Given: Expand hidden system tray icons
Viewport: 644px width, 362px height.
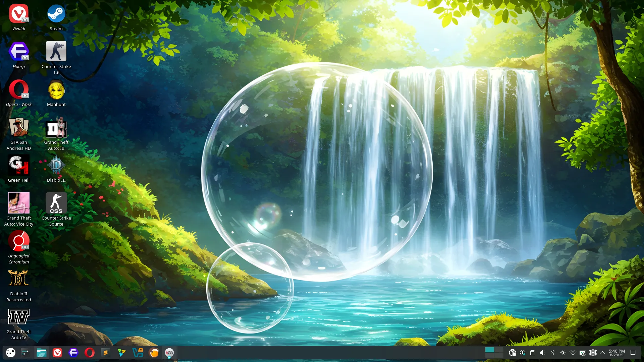Looking at the screenshot, I should coord(602,353).
